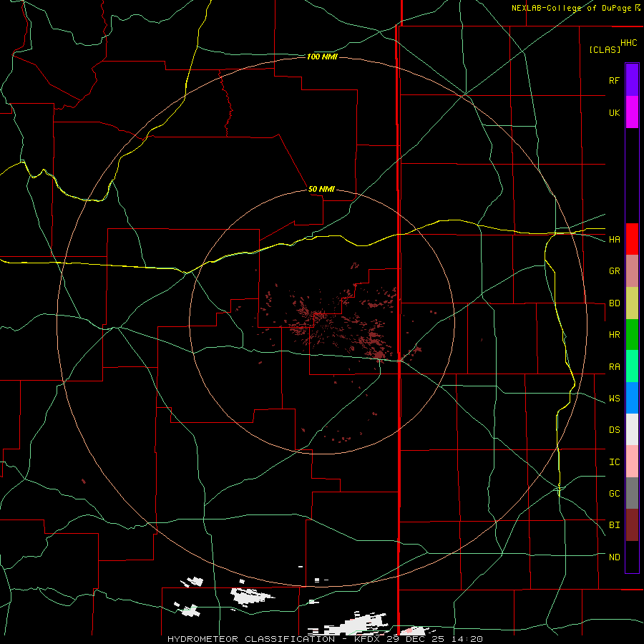644x644 pixels.
Task: Click the HA legend label
Action: click(x=614, y=240)
